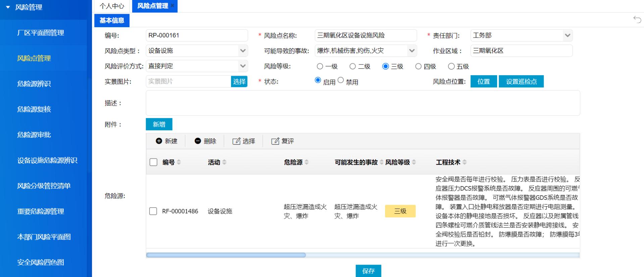This screenshot has width=644, height=277.
Task: Click the 删除 minus icon in toolbar
Action: pos(198,141)
